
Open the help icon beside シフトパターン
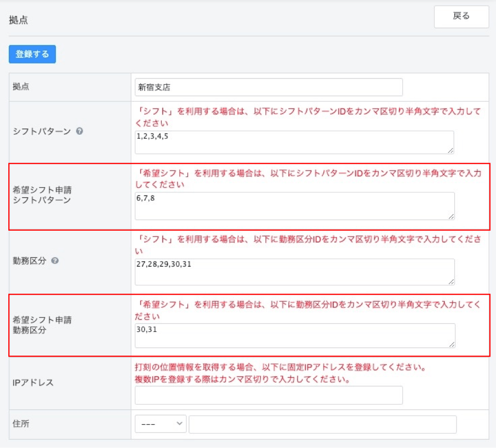(x=80, y=131)
